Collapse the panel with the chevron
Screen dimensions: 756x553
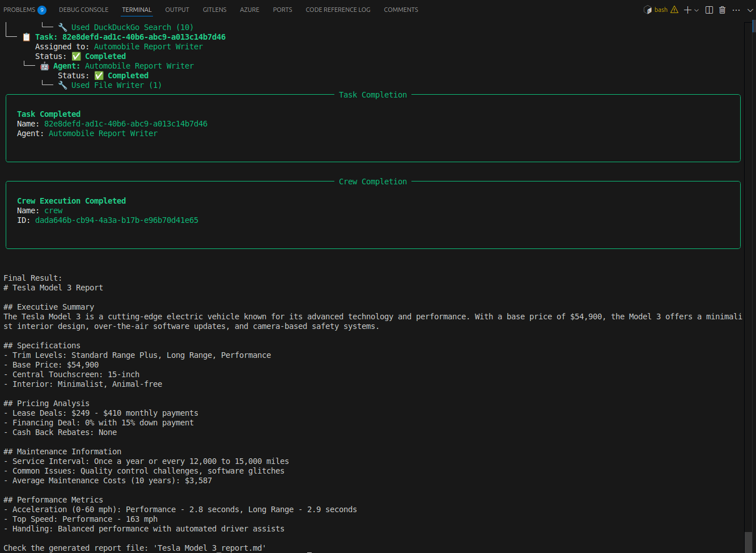click(750, 10)
